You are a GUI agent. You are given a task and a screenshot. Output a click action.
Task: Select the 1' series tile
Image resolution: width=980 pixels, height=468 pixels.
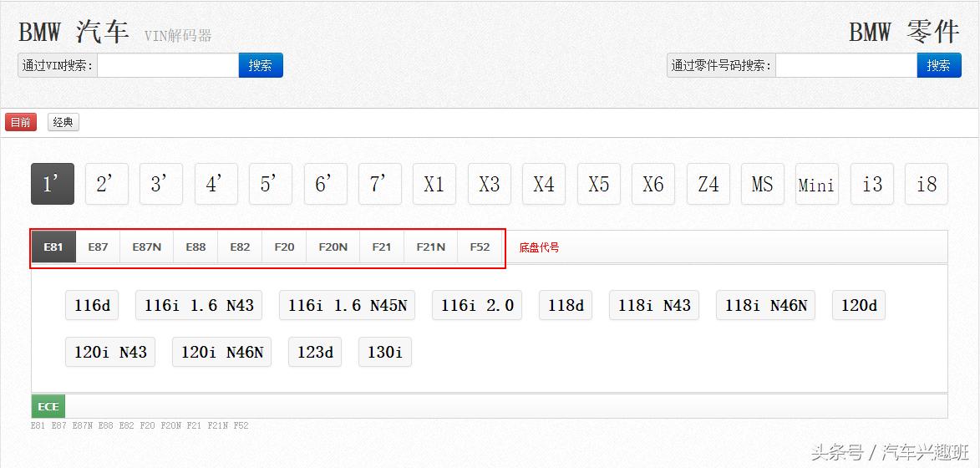(53, 185)
